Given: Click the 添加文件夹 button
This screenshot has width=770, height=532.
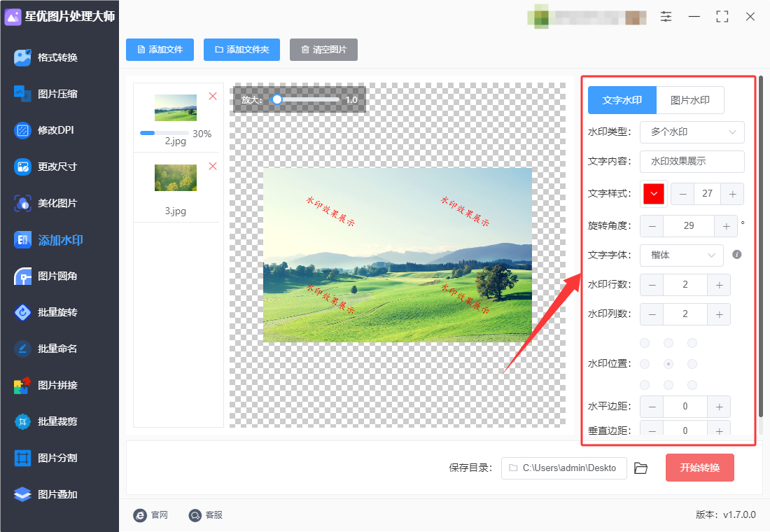Looking at the screenshot, I should click(x=241, y=50).
